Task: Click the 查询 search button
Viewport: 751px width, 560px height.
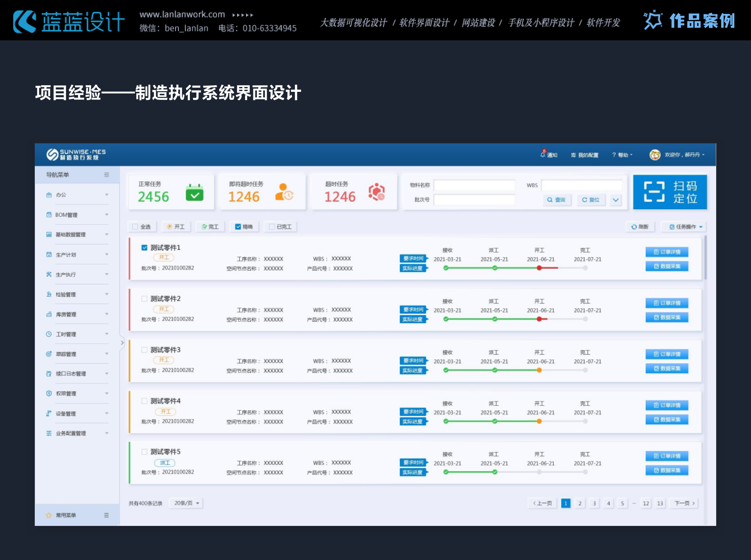Action: point(557,200)
